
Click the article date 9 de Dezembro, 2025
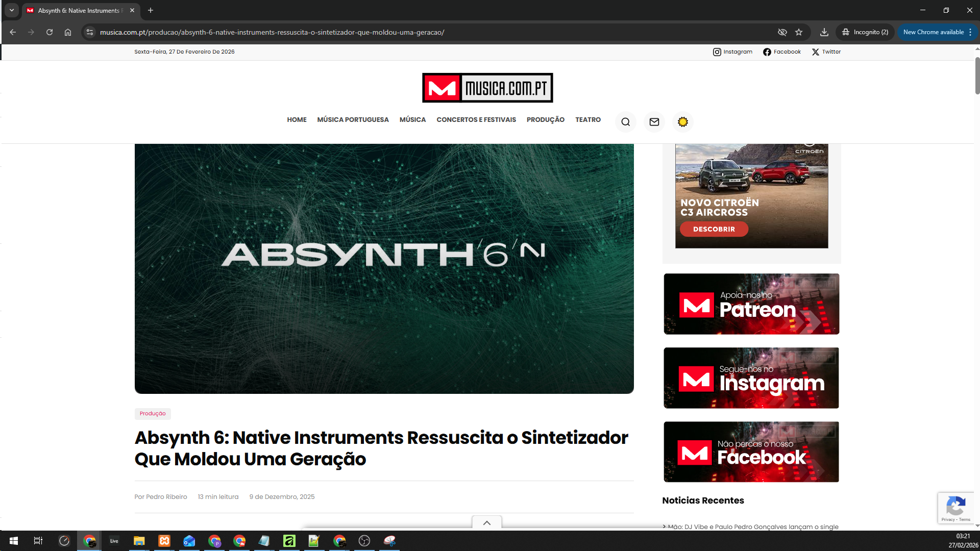click(282, 497)
